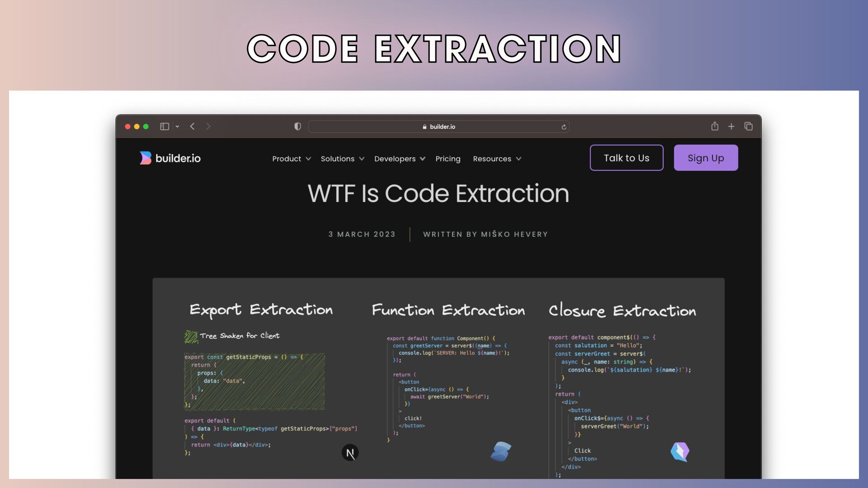Click the Qwik logo under Closure Extraction
Image resolution: width=868 pixels, height=488 pixels.
pyautogui.click(x=680, y=452)
